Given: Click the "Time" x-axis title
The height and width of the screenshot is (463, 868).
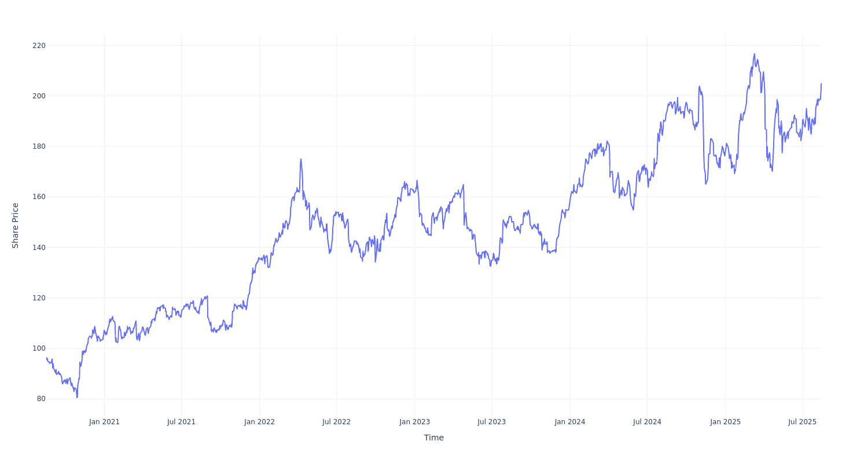Looking at the screenshot, I should (433, 438).
